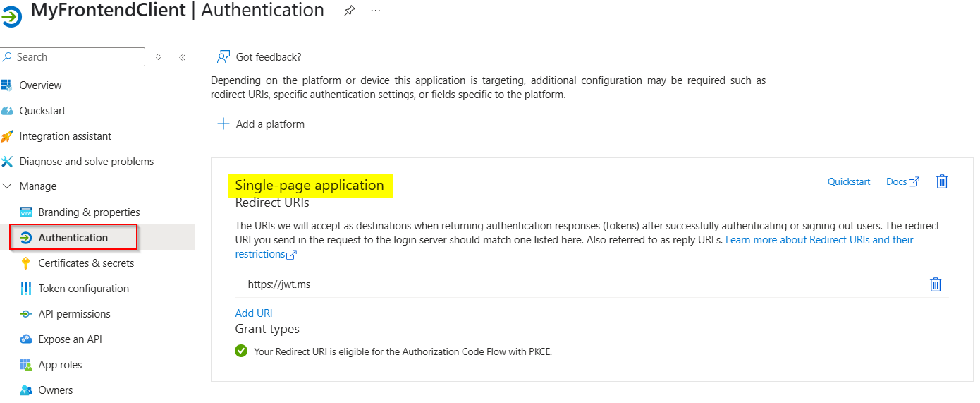Pin the Authentication page with pin icon
980x403 pixels.
coord(349,11)
